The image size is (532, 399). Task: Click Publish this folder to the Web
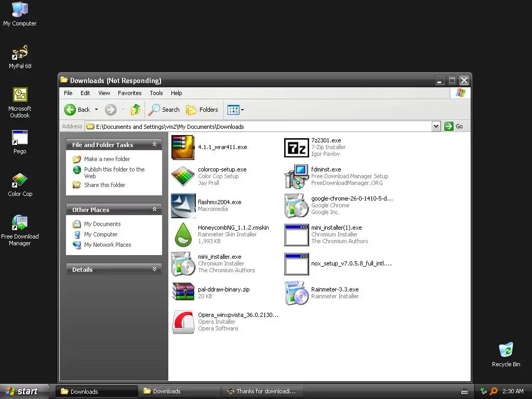(114, 172)
